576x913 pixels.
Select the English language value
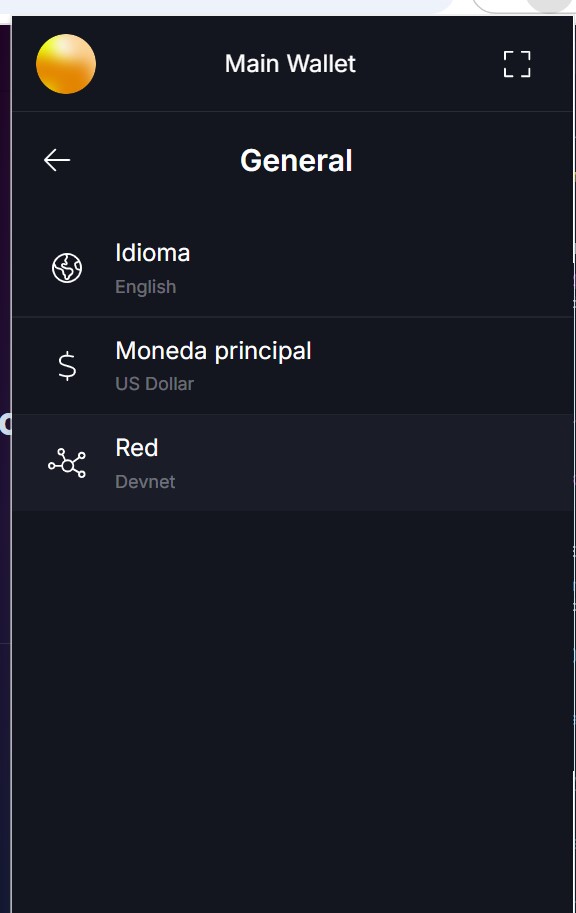coord(146,287)
